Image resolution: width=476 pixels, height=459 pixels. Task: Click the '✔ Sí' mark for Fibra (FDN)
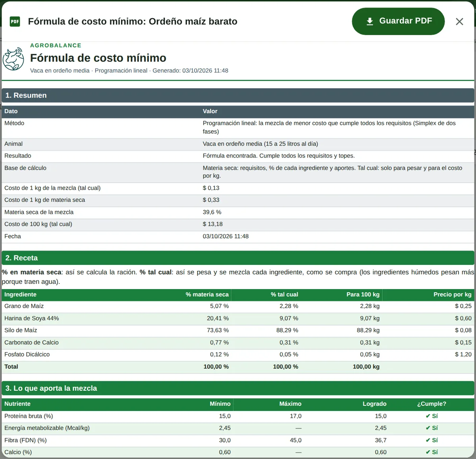432,440
